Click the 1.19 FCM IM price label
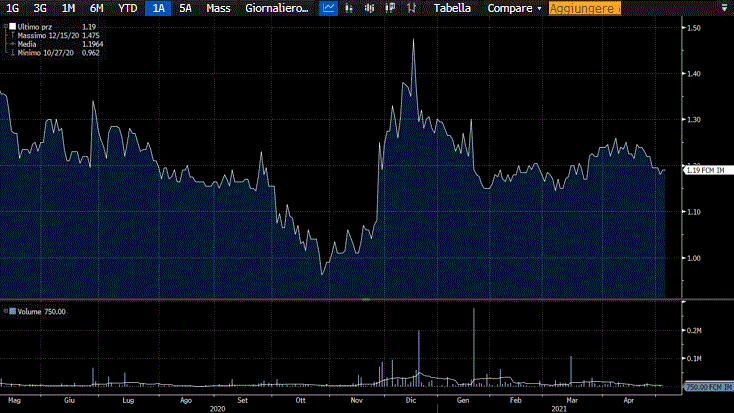 point(708,171)
